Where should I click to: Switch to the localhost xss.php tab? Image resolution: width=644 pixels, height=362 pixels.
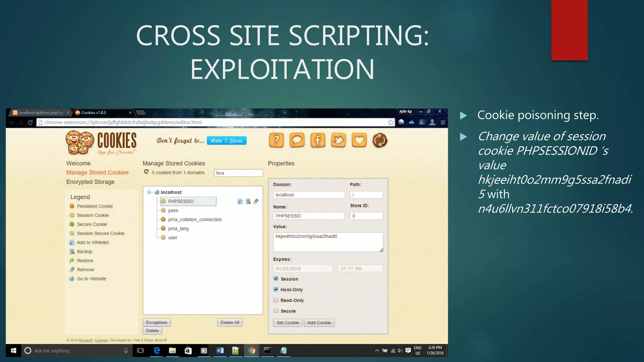(x=41, y=112)
